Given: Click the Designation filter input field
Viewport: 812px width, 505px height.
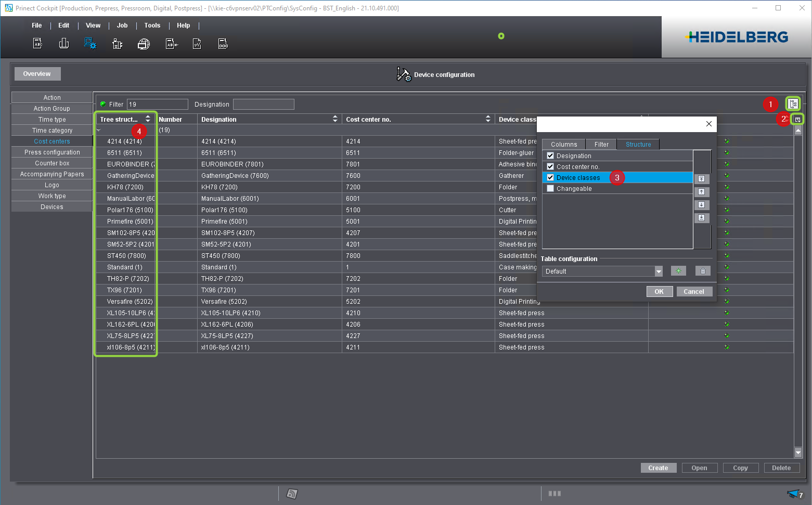Looking at the screenshot, I should 264,105.
